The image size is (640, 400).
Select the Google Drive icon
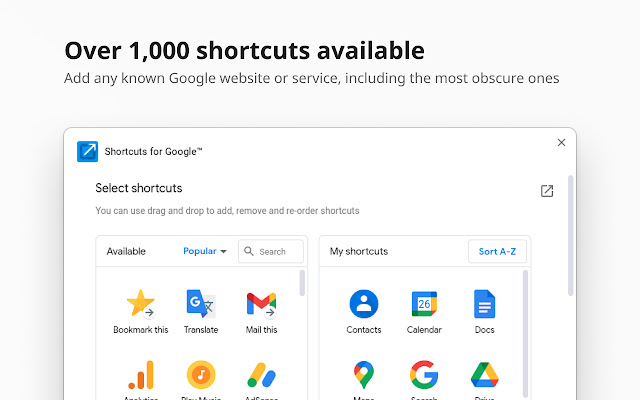(485, 375)
